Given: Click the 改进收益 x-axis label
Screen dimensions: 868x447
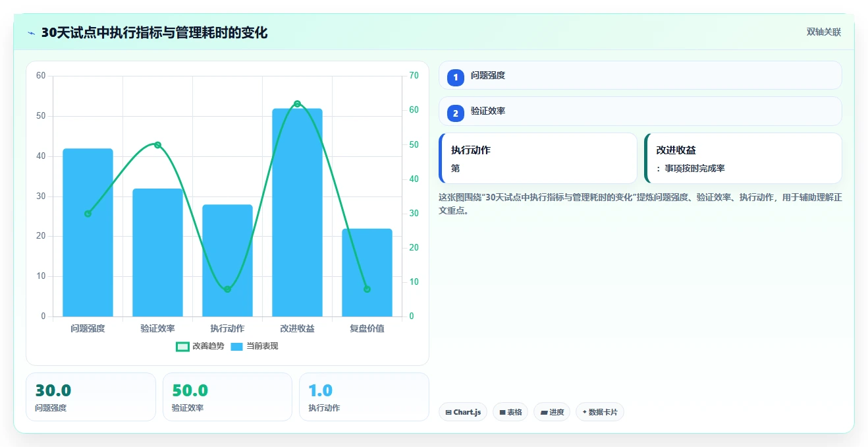Looking at the screenshot, I should tap(297, 328).
